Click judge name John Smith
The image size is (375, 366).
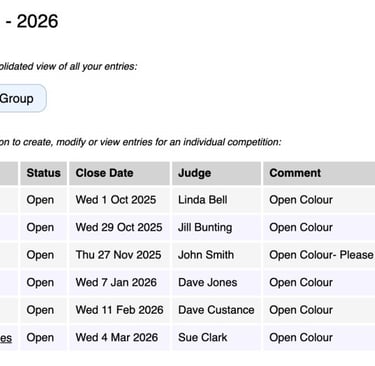(206, 255)
